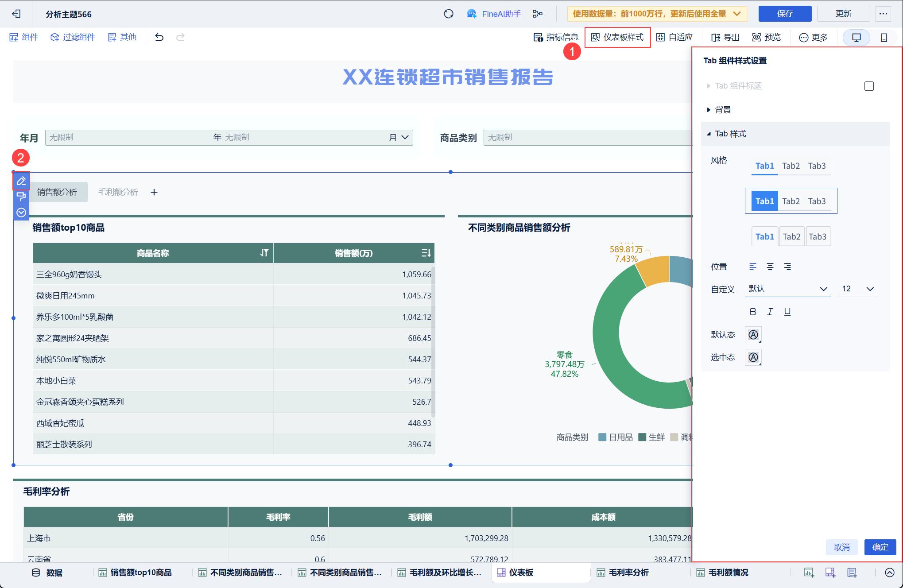
Task: Open the 选中态 font color picker
Action: tap(753, 357)
